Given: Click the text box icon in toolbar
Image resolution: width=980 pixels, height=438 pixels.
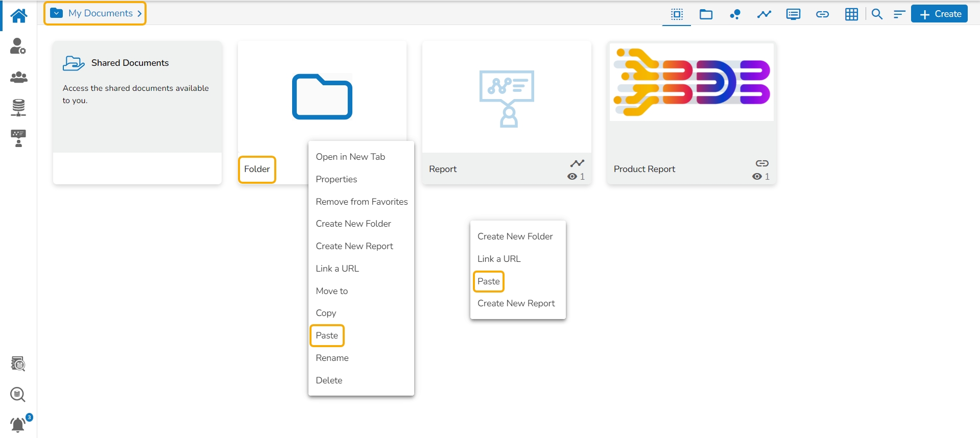Looking at the screenshot, I should (x=794, y=14).
